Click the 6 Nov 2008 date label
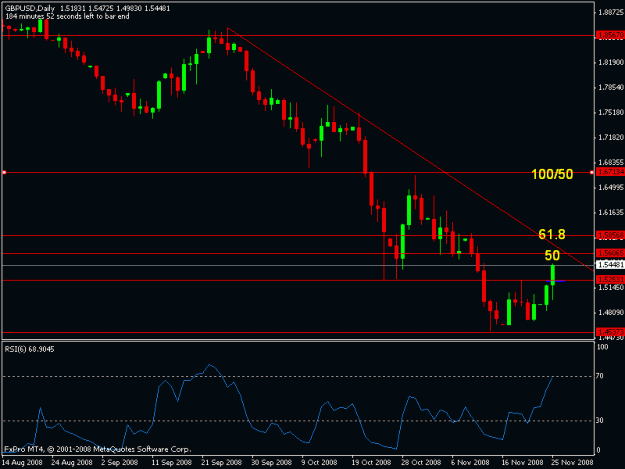Image resolution: width=625 pixels, height=469 pixels. [x=470, y=463]
